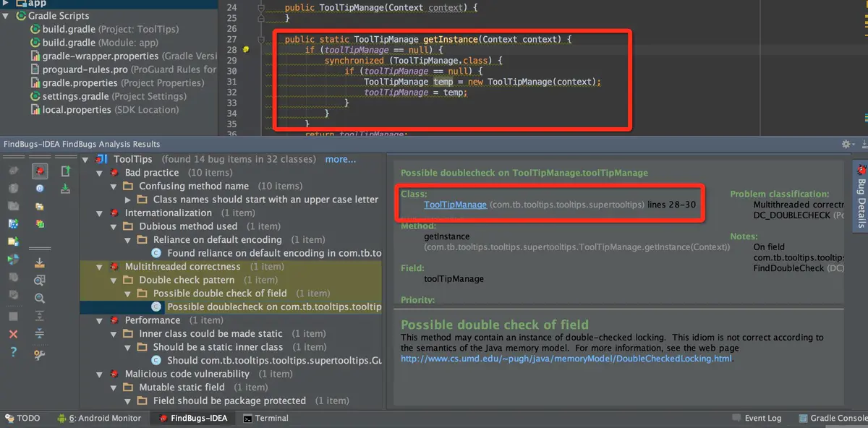This screenshot has height=428, width=868.
Task: Click class icon of default encoding bug
Action: pyautogui.click(x=156, y=253)
